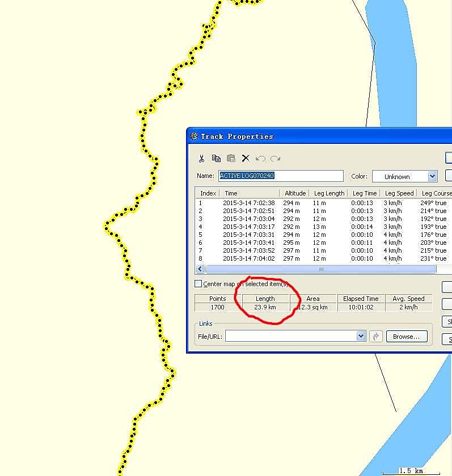452x476 pixels.
Task: Click the Track Properties title bar globe icon
Action: (194, 136)
